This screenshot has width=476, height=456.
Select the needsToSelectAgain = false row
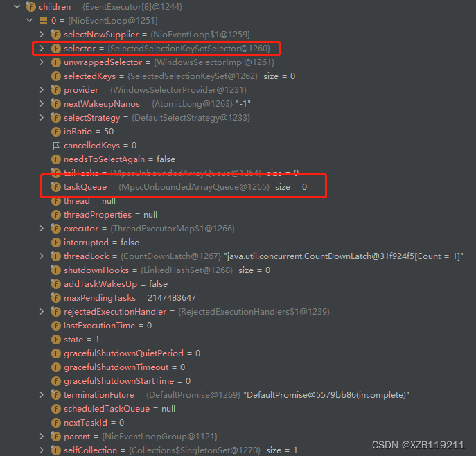pyautogui.click(x=113, y=159)
